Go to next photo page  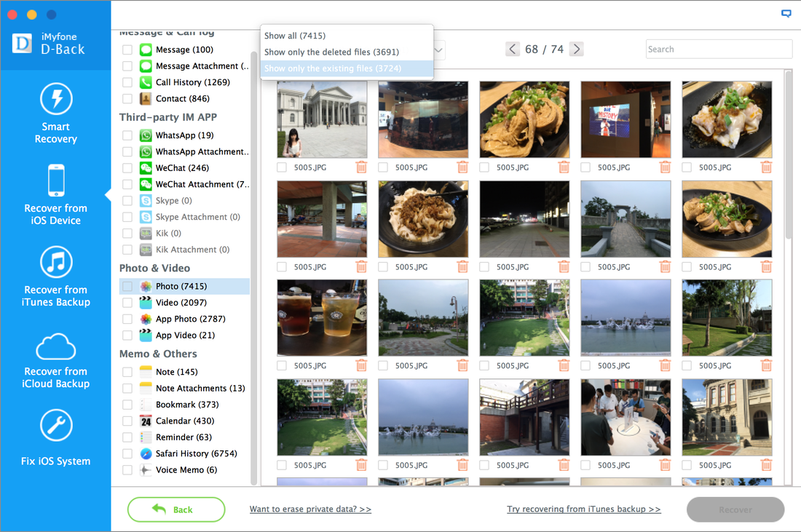[x=576, y=49]
